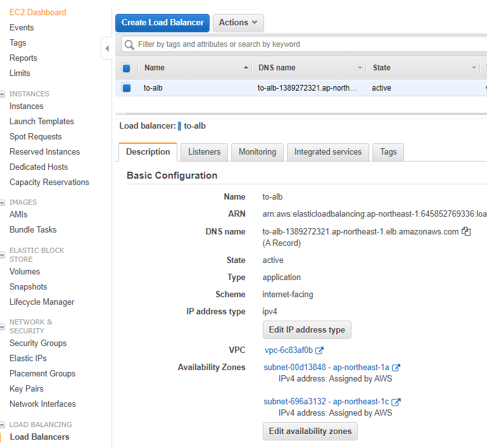Copy the DNS name to clipboard
487x448 pixels.
[x=466, y=231]
